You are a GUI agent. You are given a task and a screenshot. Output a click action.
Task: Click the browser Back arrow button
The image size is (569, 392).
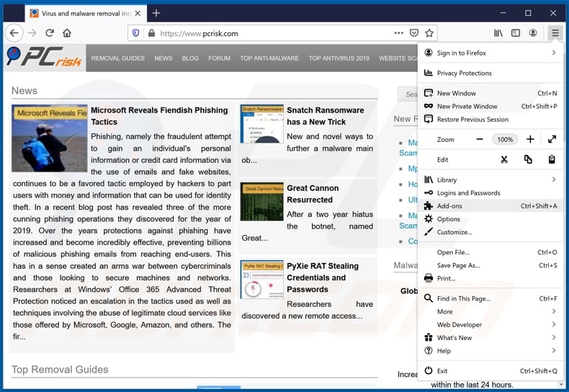point(14,33)
